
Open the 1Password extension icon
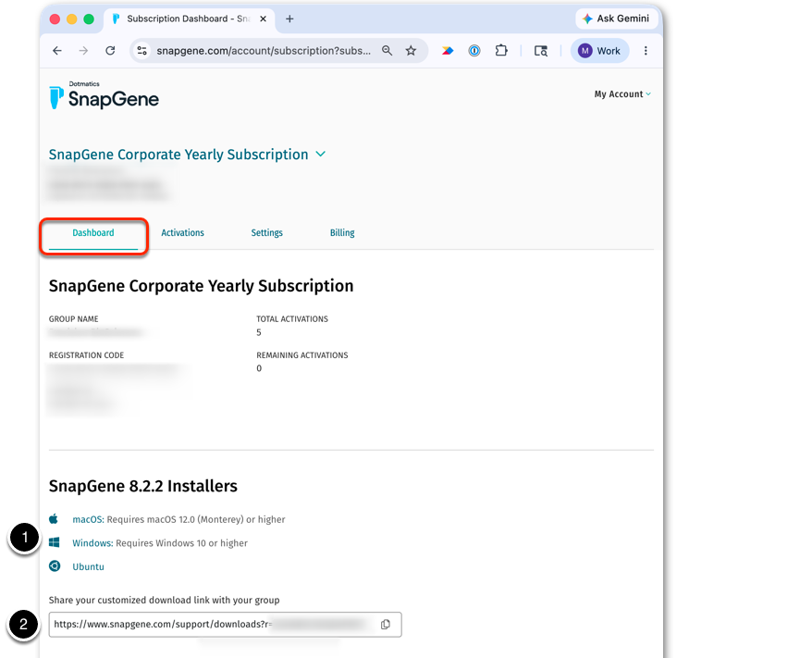pyautogui.click(x=474, y=51)
